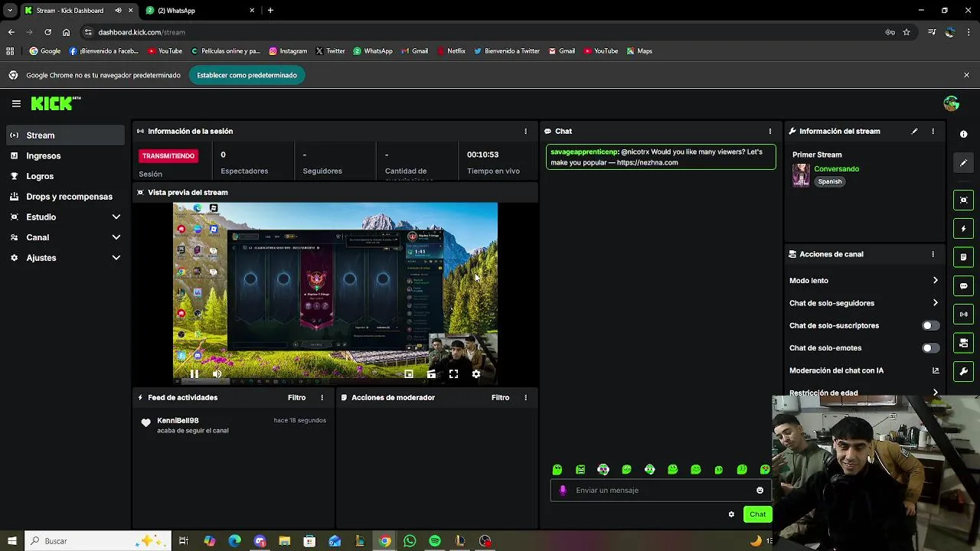Viewport: 980px width, 551px height.
Task: Click the lightning bolt button in right rail
Action: (x=963, y=229)
